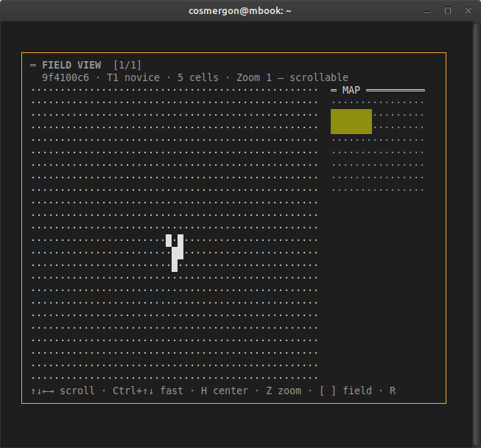Click the 'Z zoom' hint
Image resolution: width=481 pixels, height=448 pixels.
point(284,391)
